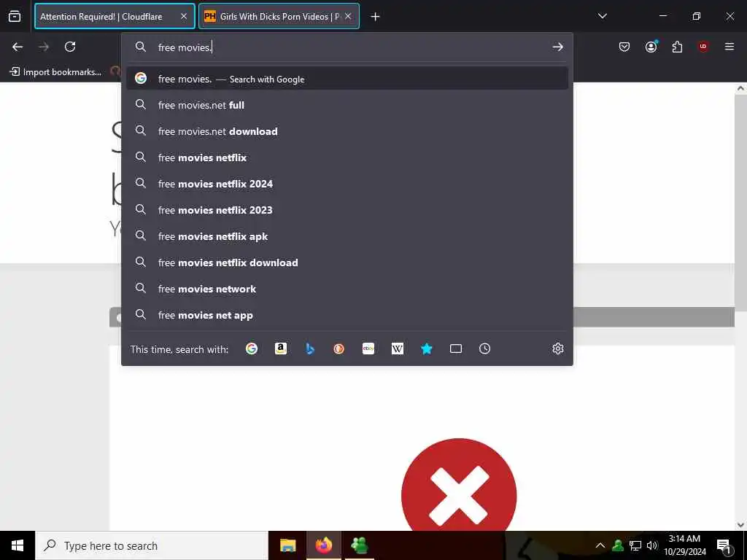Click the network tray icon
The width and height of the screenshot is (747, 560).
pos(635,545)
